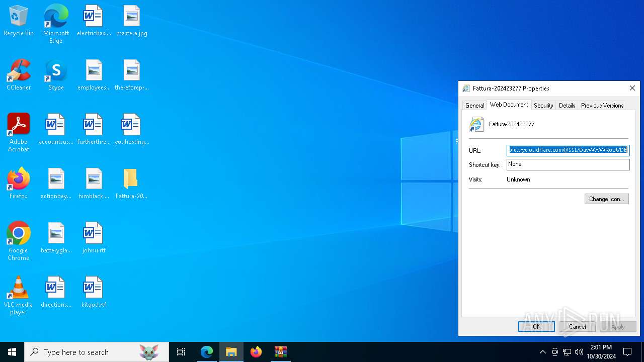Click the Change Icon button
The image size is (644, 362).
point(606,199)
